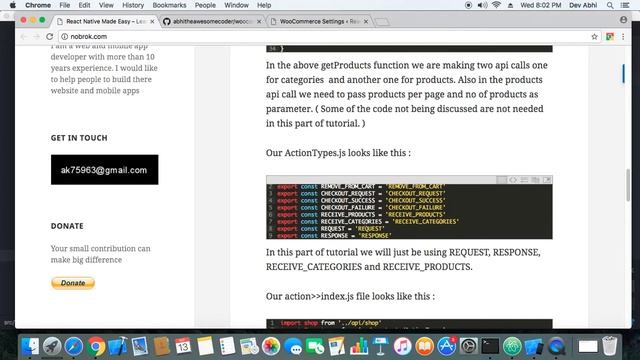The width and height of the screenshot is (640, 360).
Task: Switch to React Native Made Easy tab
Action: pos(105,22)
